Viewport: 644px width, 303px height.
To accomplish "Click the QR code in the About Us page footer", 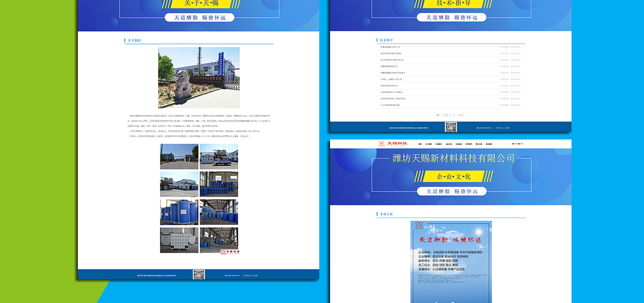I will pyautogui.click(x=199, y=275).
